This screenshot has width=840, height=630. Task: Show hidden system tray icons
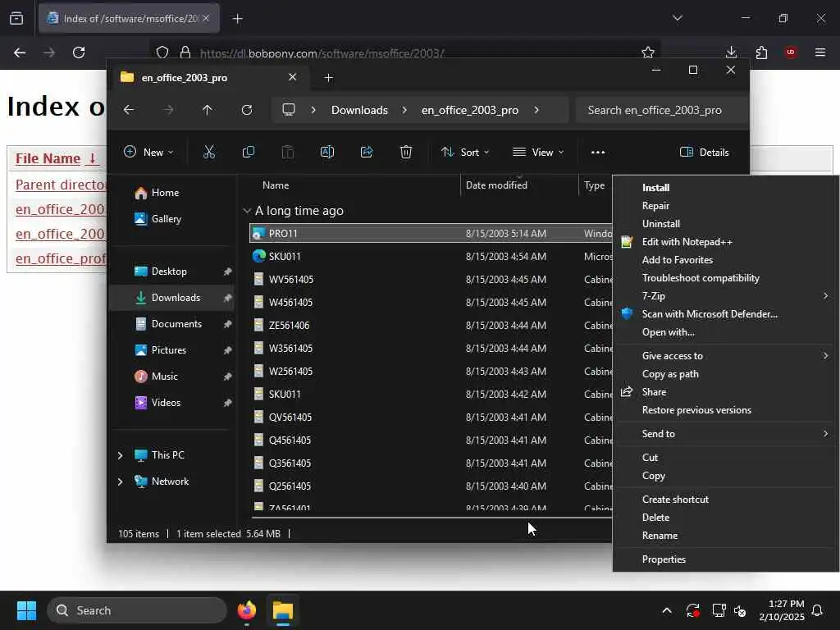pos(667,610)
